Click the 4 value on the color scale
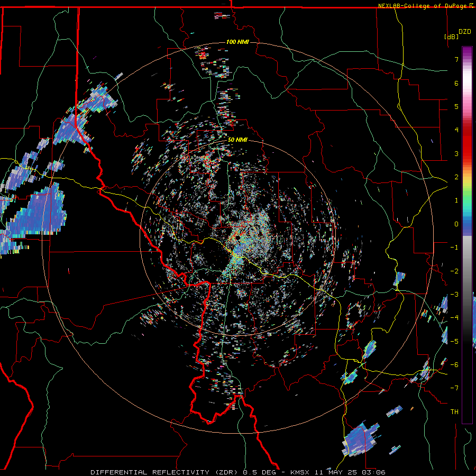476x476 pixels. coord(456,130)
